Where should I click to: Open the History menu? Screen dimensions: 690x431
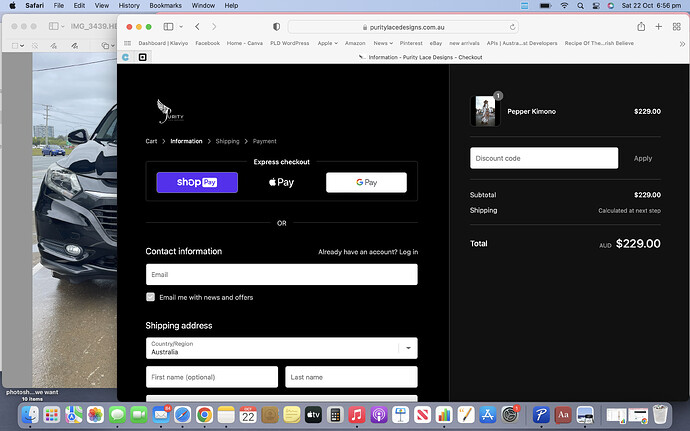point(129,5)
